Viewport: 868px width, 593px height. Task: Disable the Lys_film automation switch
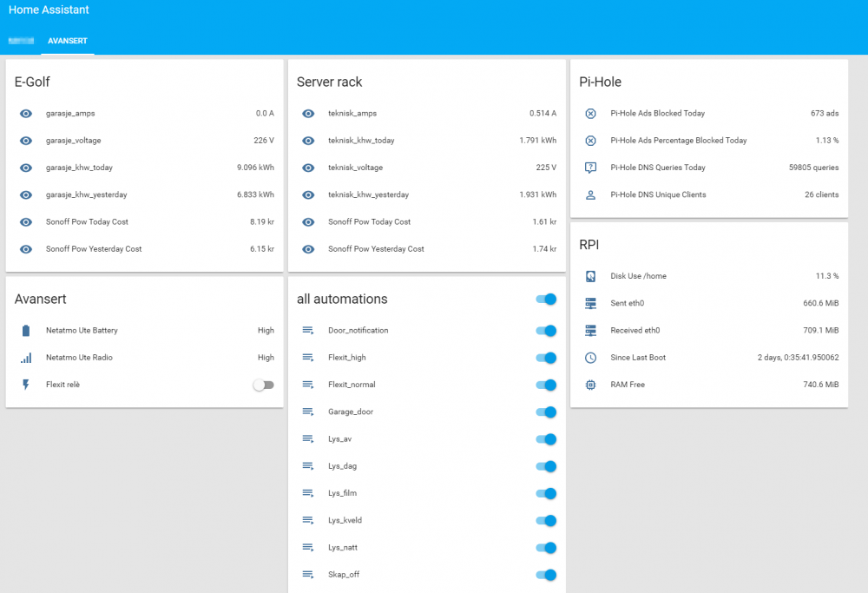point(546,494)
